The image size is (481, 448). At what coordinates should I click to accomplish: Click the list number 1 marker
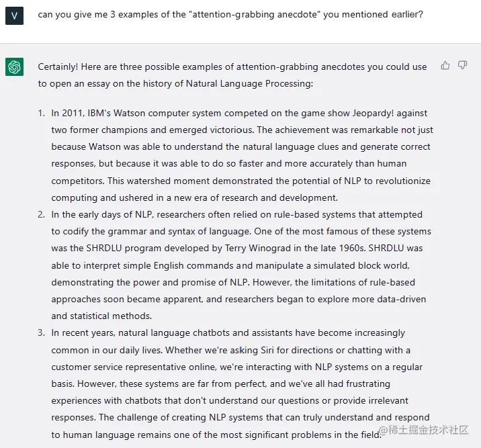pyautogui.click(x=42, y=113)
